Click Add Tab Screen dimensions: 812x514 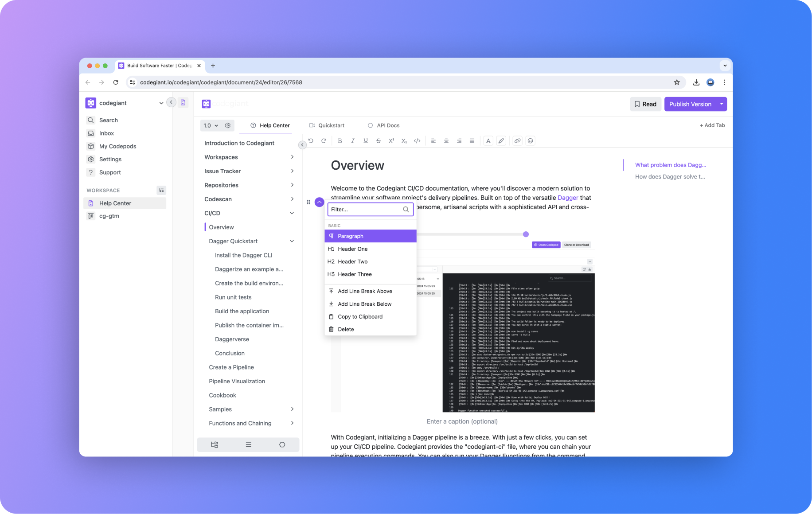tap(712, 125)
